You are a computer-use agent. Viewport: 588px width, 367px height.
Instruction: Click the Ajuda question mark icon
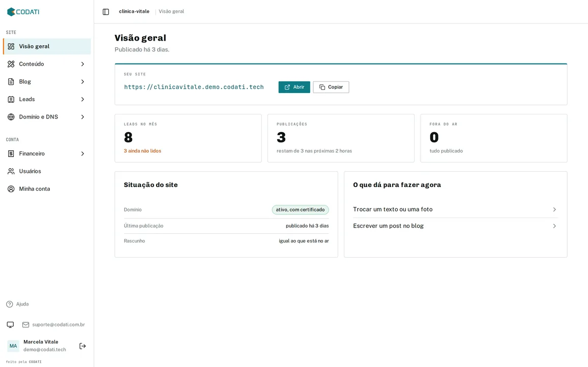(10, 304)
